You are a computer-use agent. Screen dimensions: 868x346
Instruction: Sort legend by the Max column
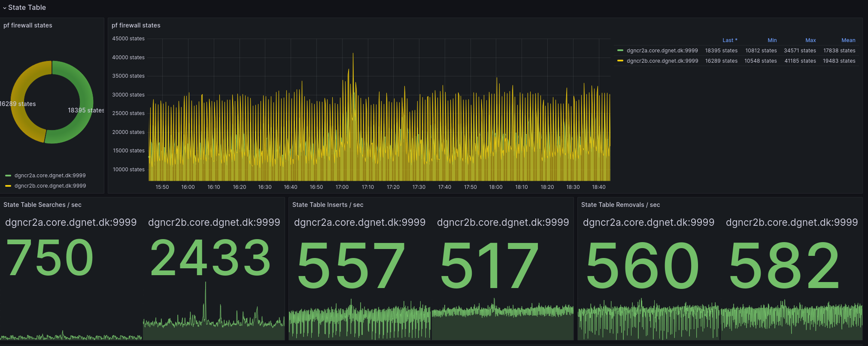point(810,40)
